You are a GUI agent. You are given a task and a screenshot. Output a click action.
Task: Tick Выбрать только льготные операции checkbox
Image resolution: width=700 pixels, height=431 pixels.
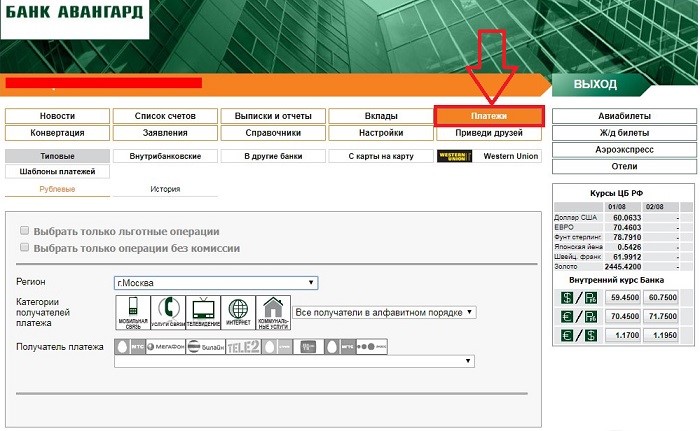coord(25,230)
